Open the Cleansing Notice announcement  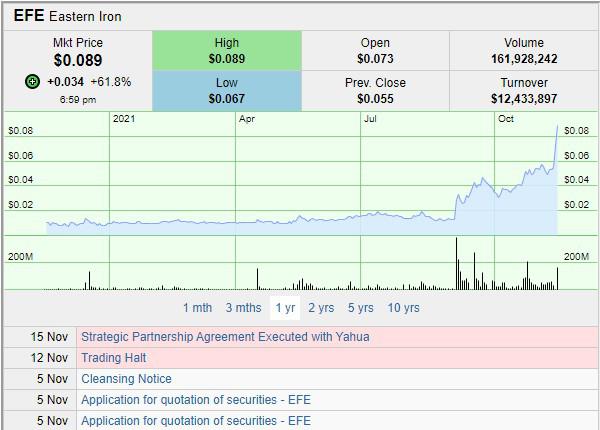pos(126,379)
